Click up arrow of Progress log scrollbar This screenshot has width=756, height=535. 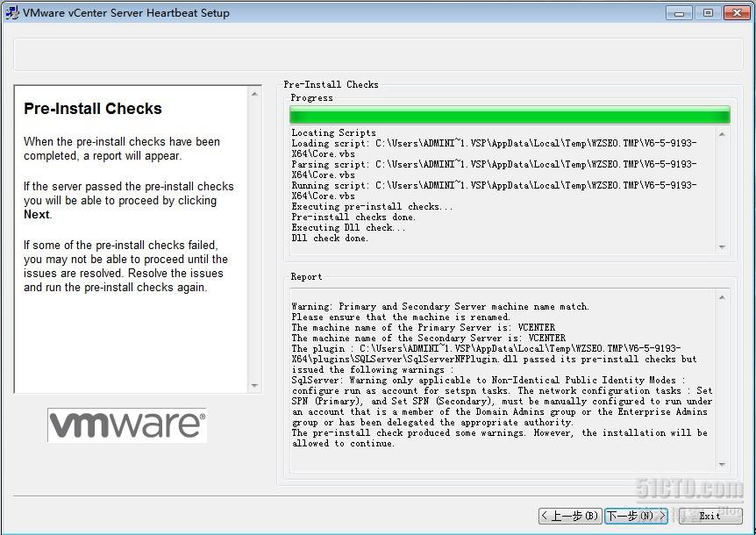point(722,134)
